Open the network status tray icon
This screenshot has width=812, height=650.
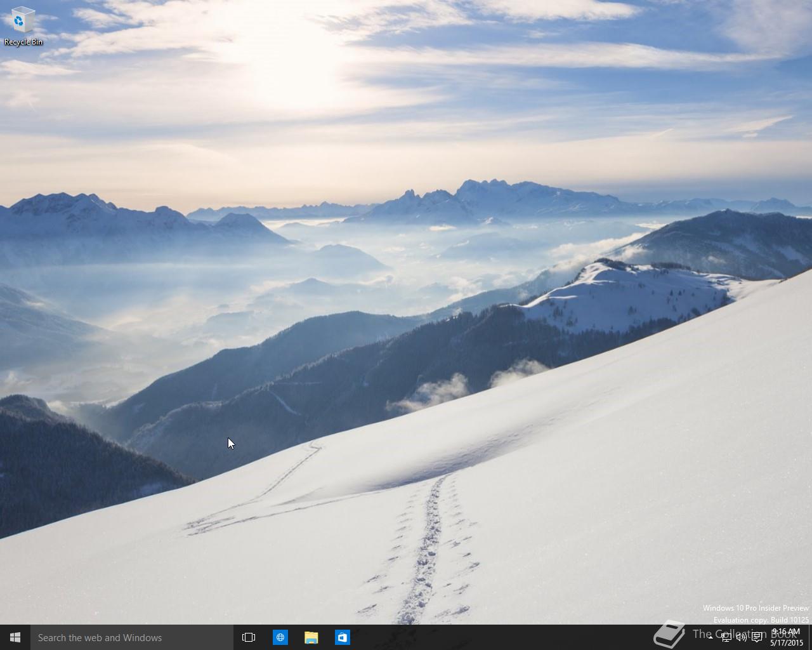pos(726,637)
